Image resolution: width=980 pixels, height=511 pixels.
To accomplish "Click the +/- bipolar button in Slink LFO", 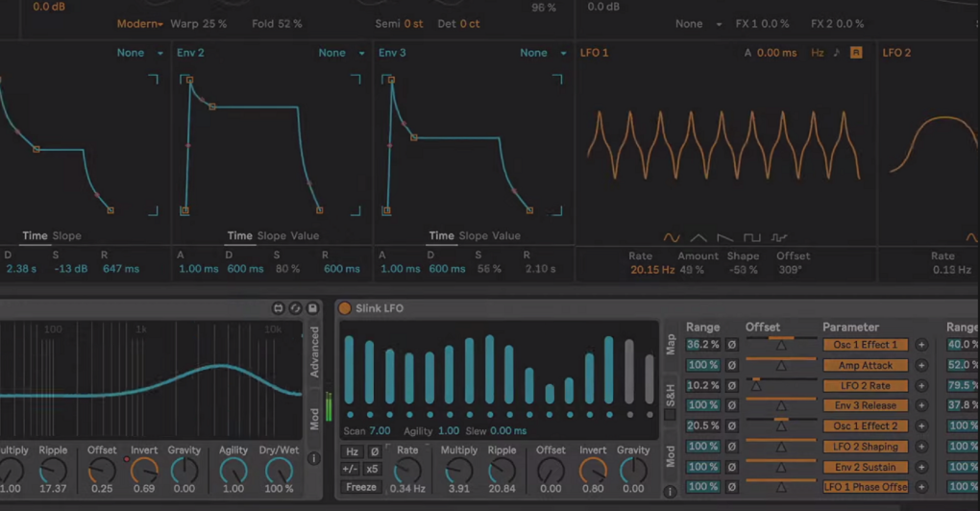I will (x=350, y=469).
